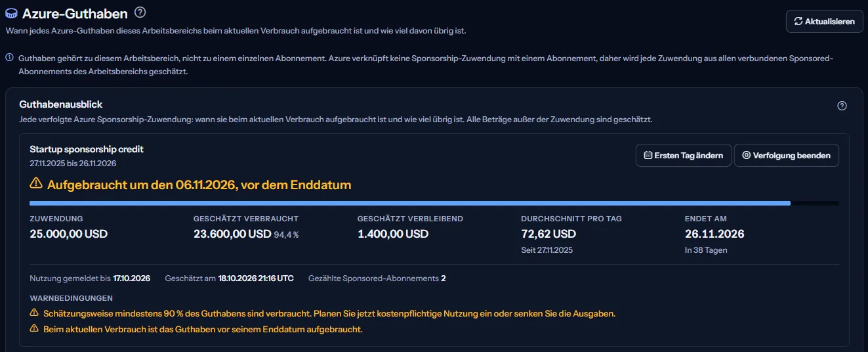Click the warning icon for 90 % condition
Screen dimensions: 868x352
click(34, 313)
